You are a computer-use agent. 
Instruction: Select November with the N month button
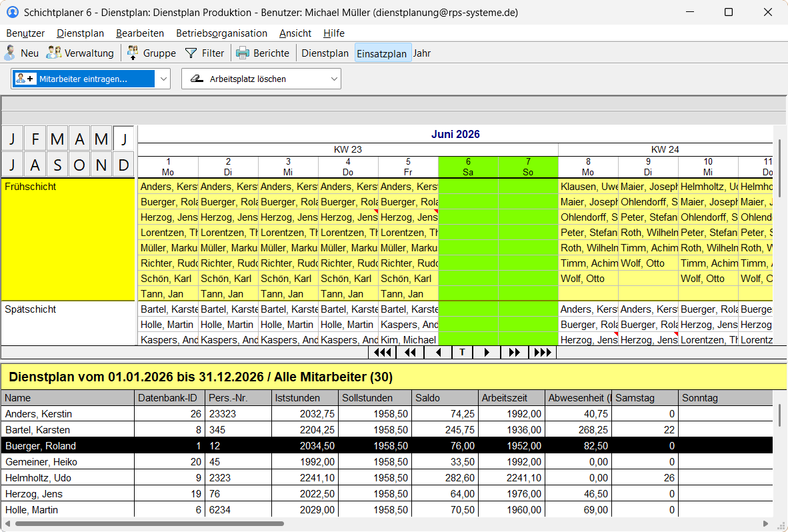click(x=101, y=164)
